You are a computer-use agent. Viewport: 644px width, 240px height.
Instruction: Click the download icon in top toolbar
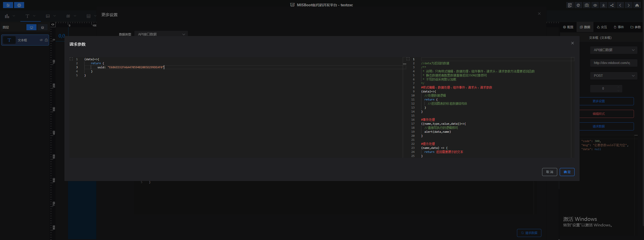tap(603, 5)
